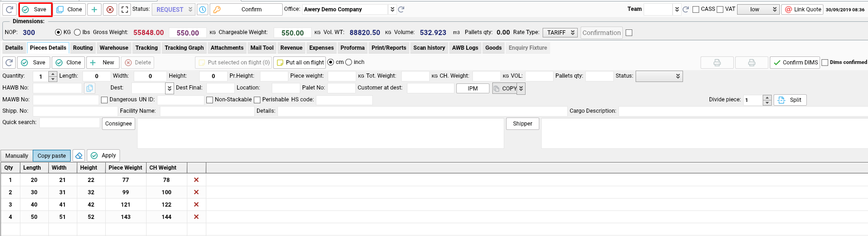
Task: Check the Dims confirmed checkbox
Action: click(x=825, y=63)
